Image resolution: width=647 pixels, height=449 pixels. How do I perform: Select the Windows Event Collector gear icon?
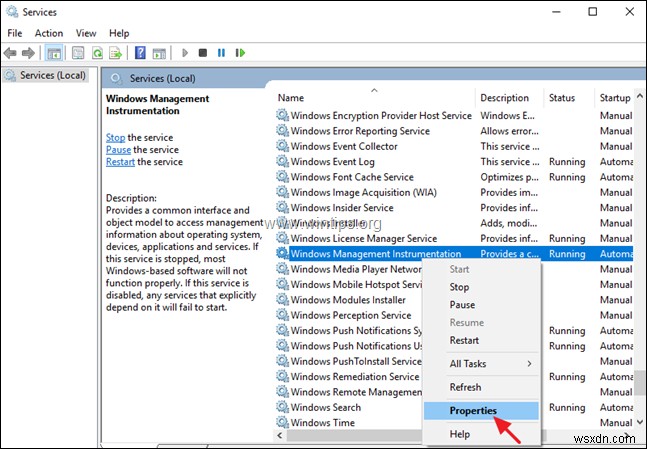point(282,146)
